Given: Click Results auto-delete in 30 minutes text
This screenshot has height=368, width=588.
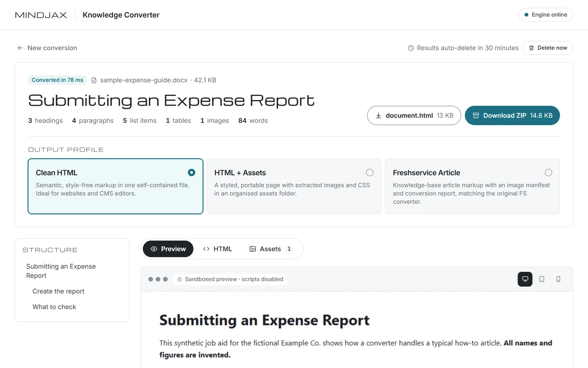Looking at the screenshot, I should (468, 48).
